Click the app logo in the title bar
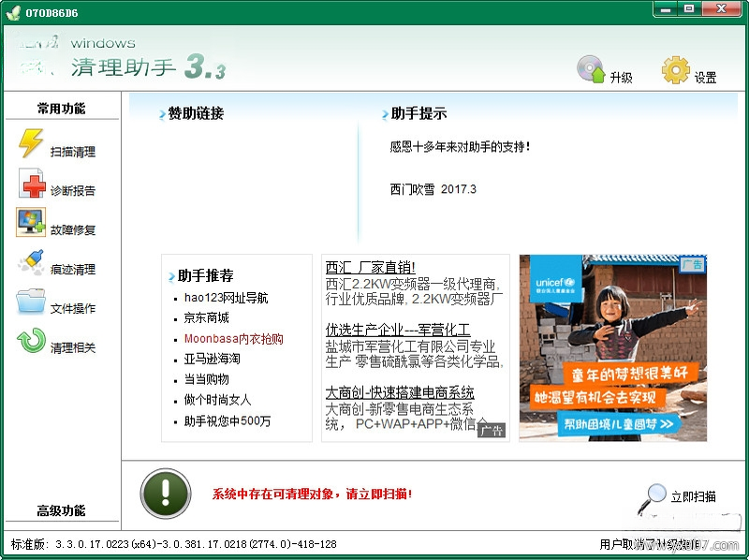This screenshot has height=560, width=749. (13, 12)
